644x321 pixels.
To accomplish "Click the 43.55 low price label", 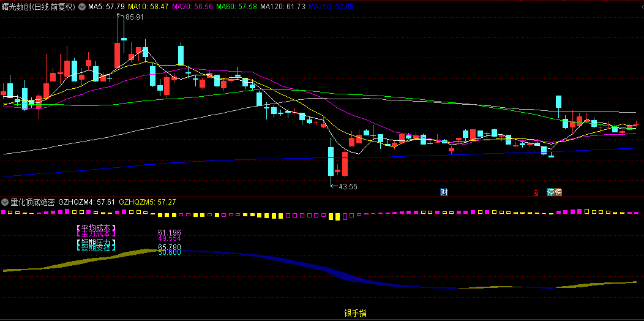I will [x=348, y=187].
